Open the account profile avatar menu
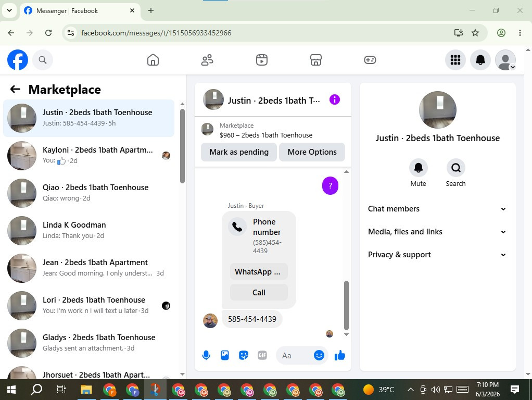Viewport: 532px width, 400px height. point(505,60)
